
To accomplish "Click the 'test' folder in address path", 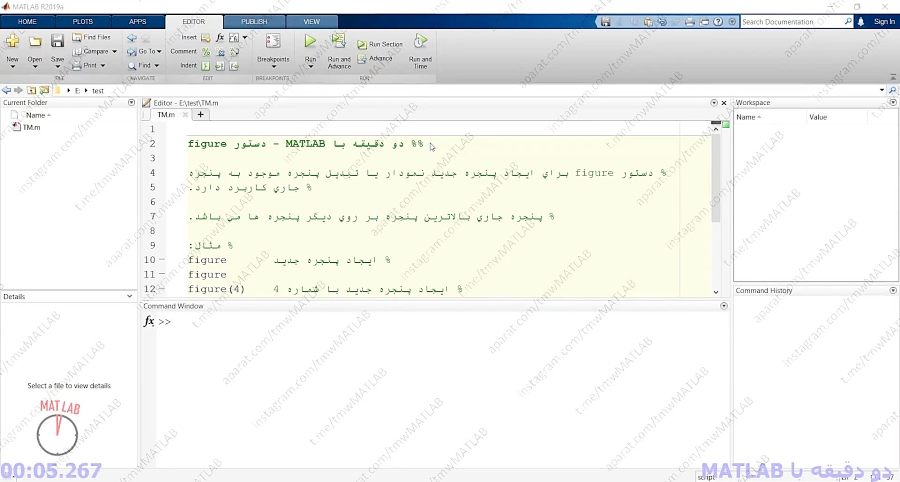I will tap(98, 91).
